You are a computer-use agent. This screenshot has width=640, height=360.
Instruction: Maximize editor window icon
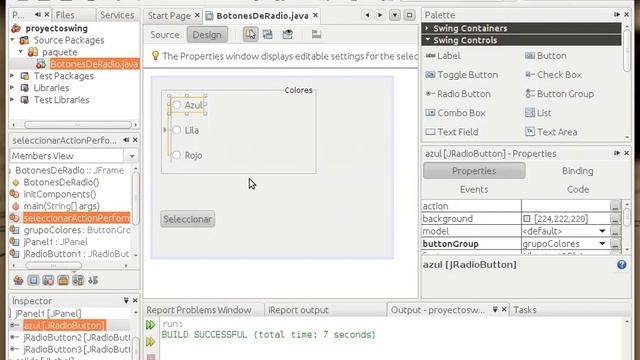pos(409,16)
